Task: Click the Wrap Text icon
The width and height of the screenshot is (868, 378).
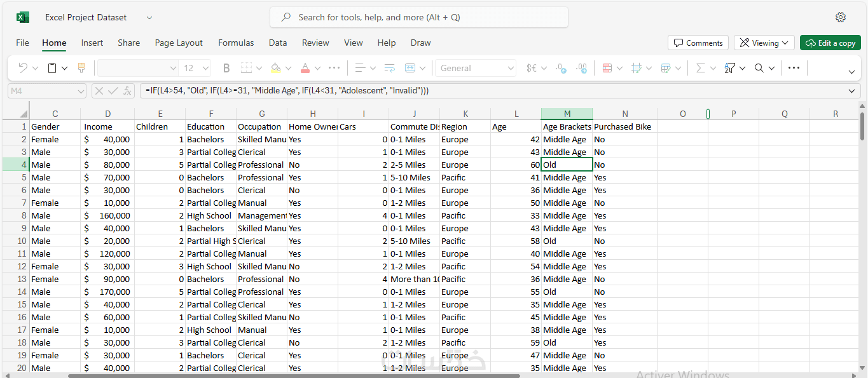Action: click(x=389, y=68)
